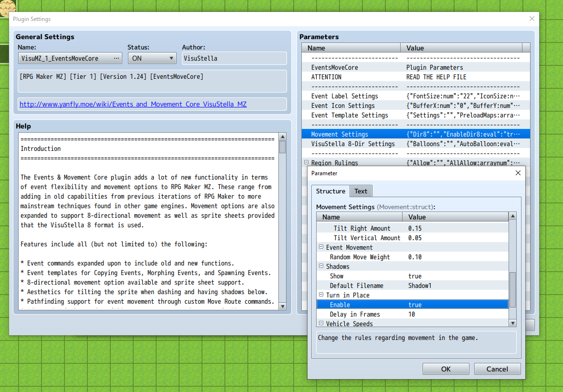Close the Parameter dialog
The height and width of the screenshot is (392, 563).
tap(518, 173)
